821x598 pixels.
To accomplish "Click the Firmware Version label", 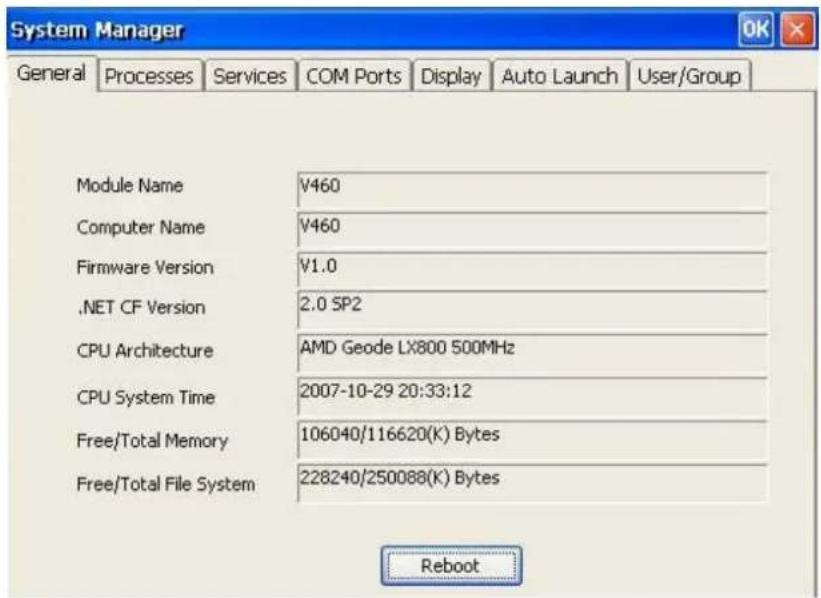I will pyautogui.click(x=145, y=268).
